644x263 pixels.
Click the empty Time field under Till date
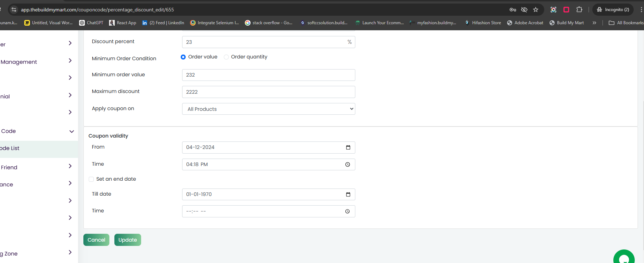click(x=269, y=211)
